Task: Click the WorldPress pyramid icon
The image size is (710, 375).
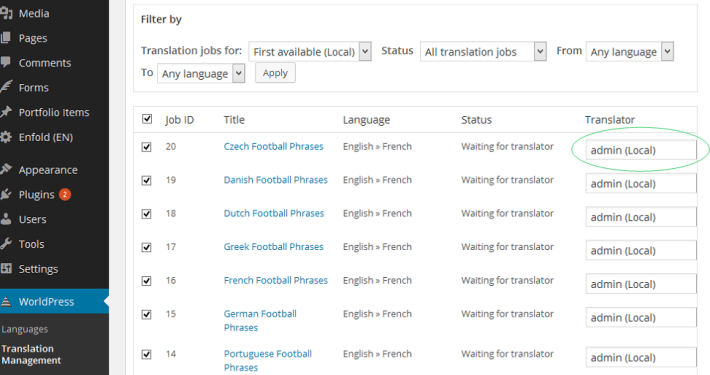Action: pyautogui.click(x=5, y=301)
